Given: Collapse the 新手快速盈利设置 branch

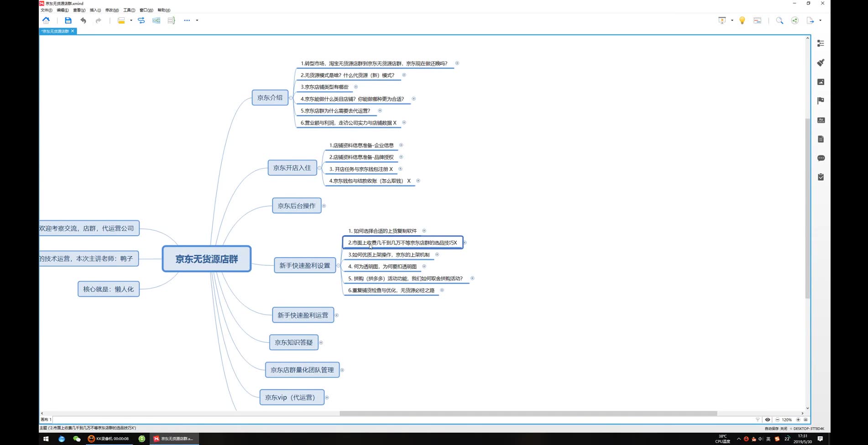Looking at the screenshot, I should coord(338,265).
